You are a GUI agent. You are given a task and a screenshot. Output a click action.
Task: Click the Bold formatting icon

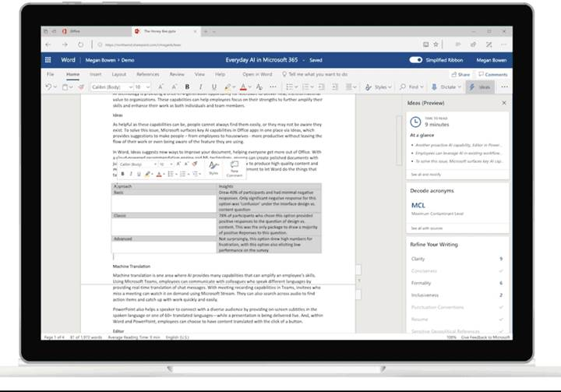187,87
